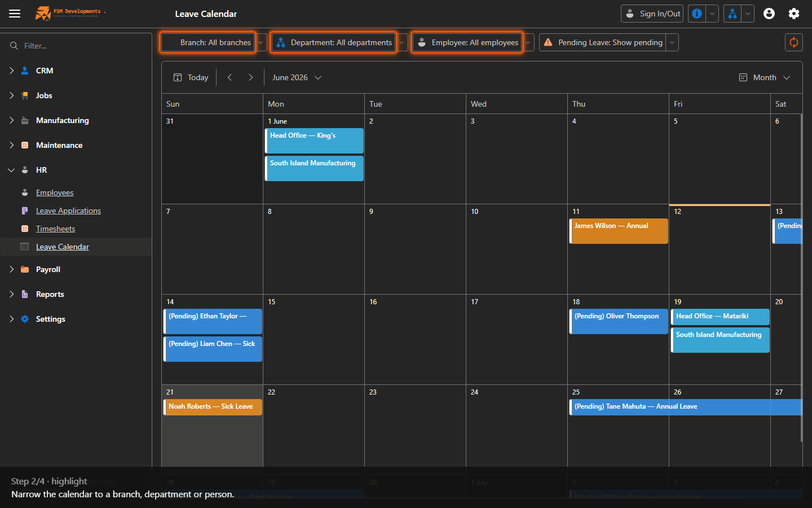Click the Reports document icon
This screenshot has height=508, width=812.
coord(25,294)
